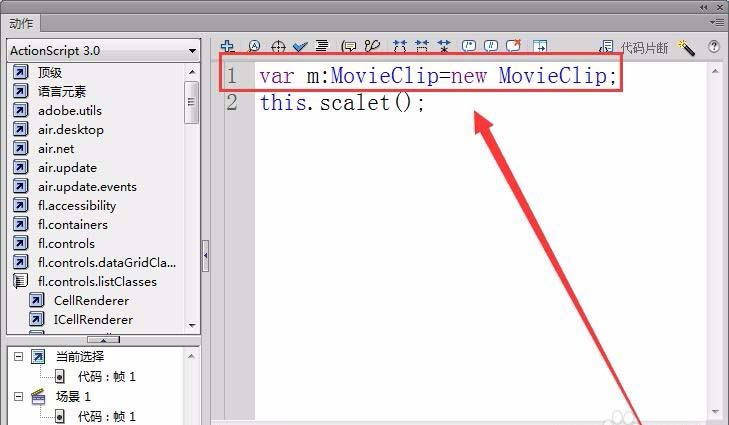Click script navigator scroll up arrow
Viewport: 729px width, 425px height.
(191, 356)
